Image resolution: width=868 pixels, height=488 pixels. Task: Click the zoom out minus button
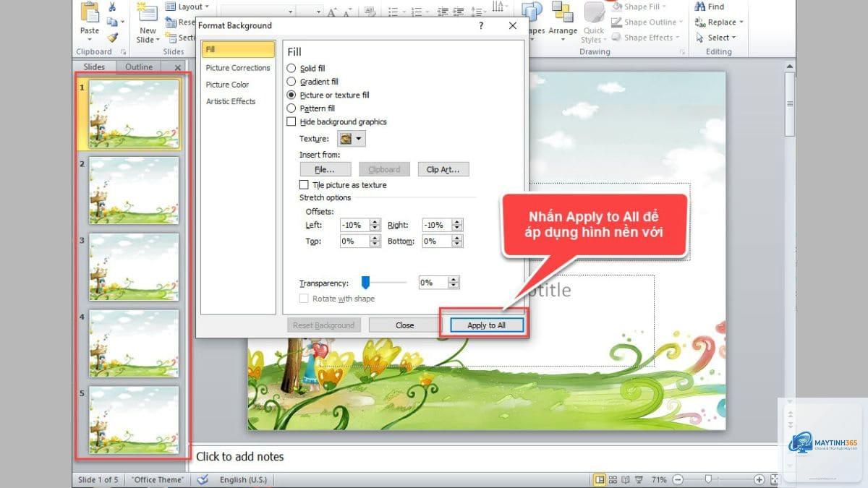(678, 479)
